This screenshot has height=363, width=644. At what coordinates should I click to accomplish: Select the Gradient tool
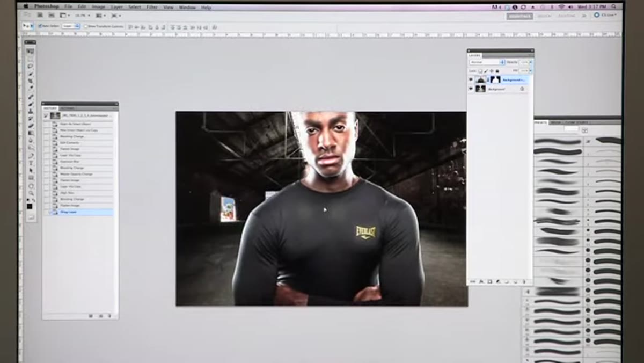(30, 133)
